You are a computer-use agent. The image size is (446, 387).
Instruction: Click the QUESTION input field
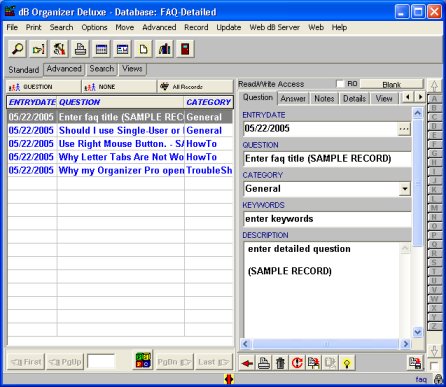point(327,159)
